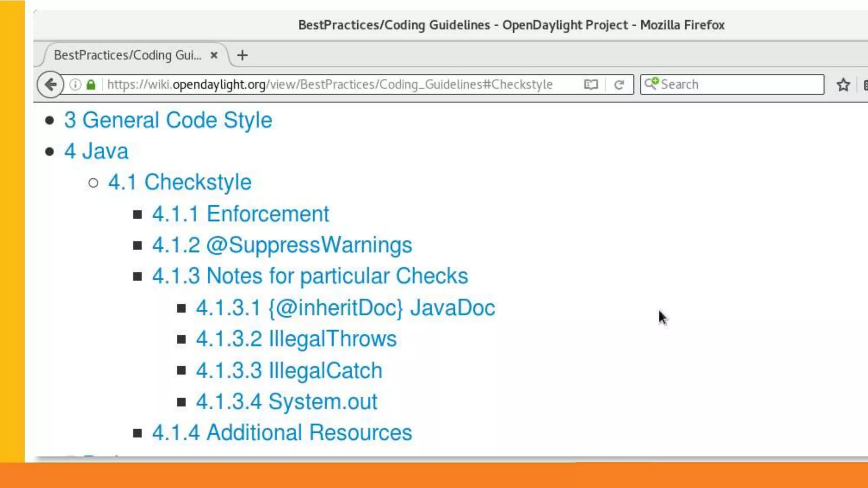Open the 4.1.1 Enforcement link
868x488 pixels.
240,214
